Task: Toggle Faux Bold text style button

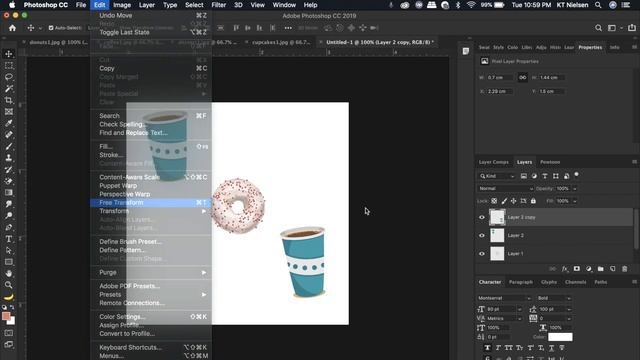Action: point(487,348)
